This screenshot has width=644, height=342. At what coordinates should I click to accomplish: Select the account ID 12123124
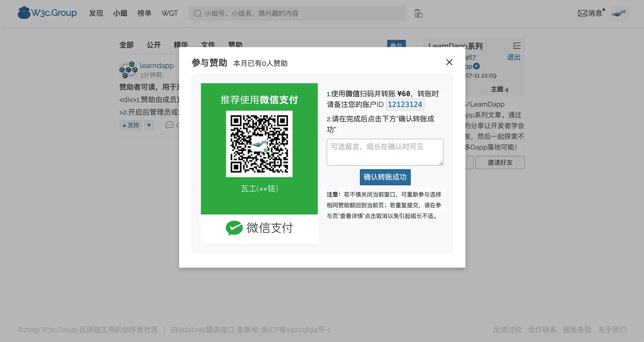(405, 105)
